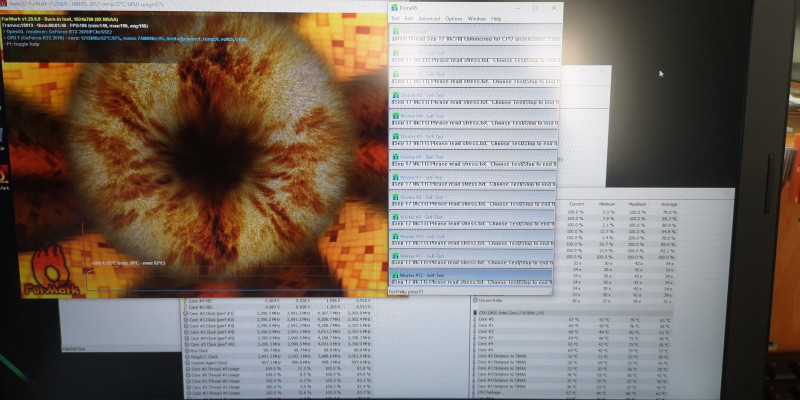Click the Worker #6 window icon
Screen dimensions: 800x400
pyautogui.click(x=395, y=157)
